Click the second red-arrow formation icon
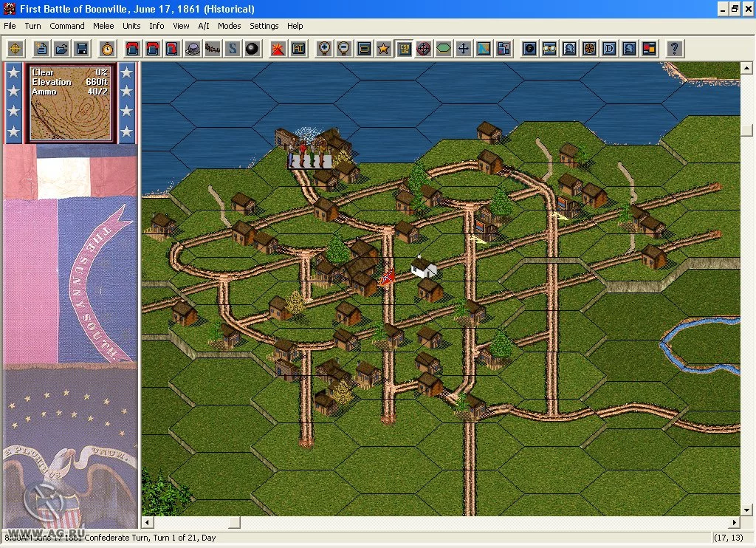Viewport: 756px width, 548px height. (x=152, y=49)
